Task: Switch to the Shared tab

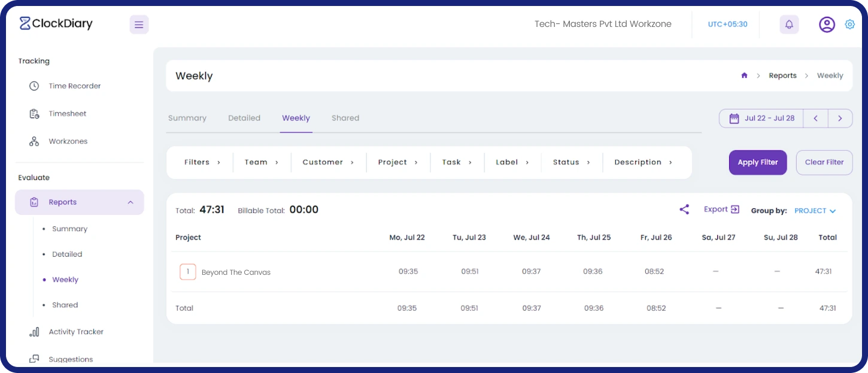Action: pos(345,118)
